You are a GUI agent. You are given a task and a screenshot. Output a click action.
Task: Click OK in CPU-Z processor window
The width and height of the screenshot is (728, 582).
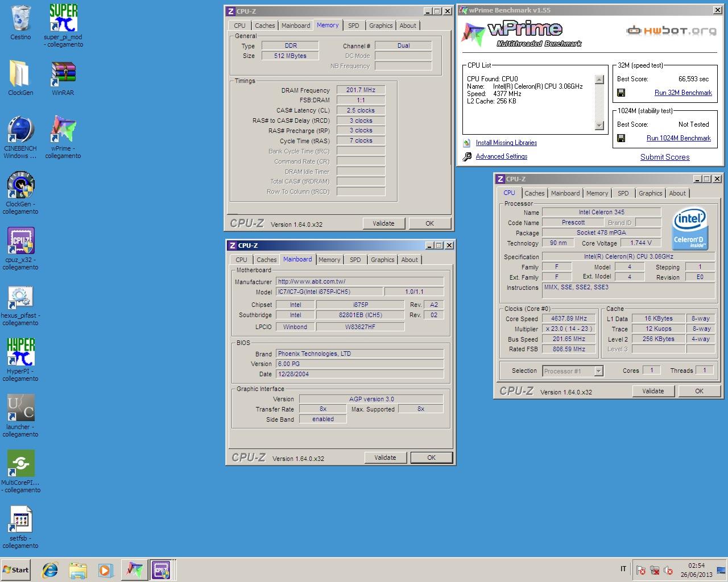point(699,392)
